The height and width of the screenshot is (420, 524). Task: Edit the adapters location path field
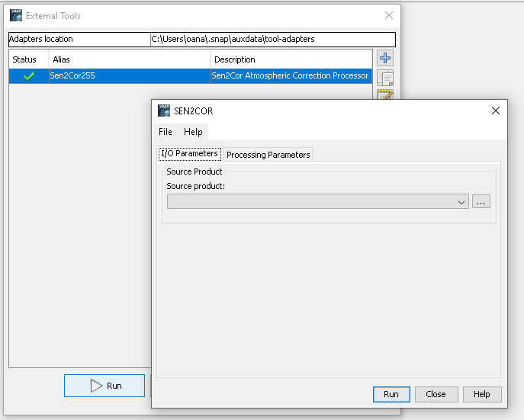click(273, 39)
